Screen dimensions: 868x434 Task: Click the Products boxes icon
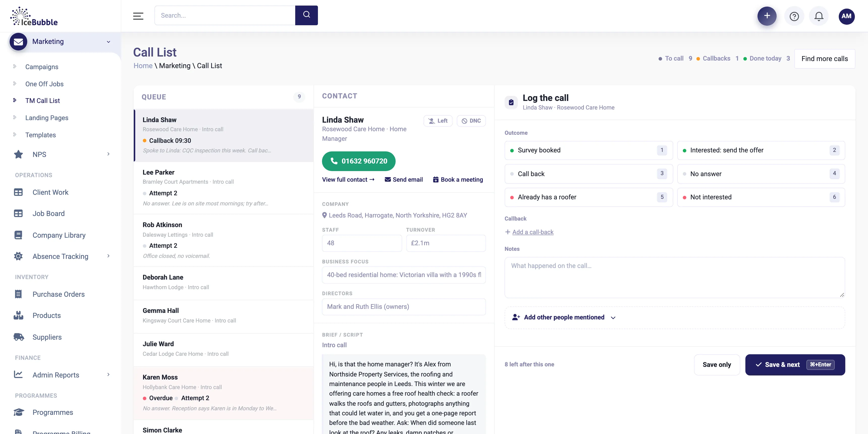coord(18,315)
